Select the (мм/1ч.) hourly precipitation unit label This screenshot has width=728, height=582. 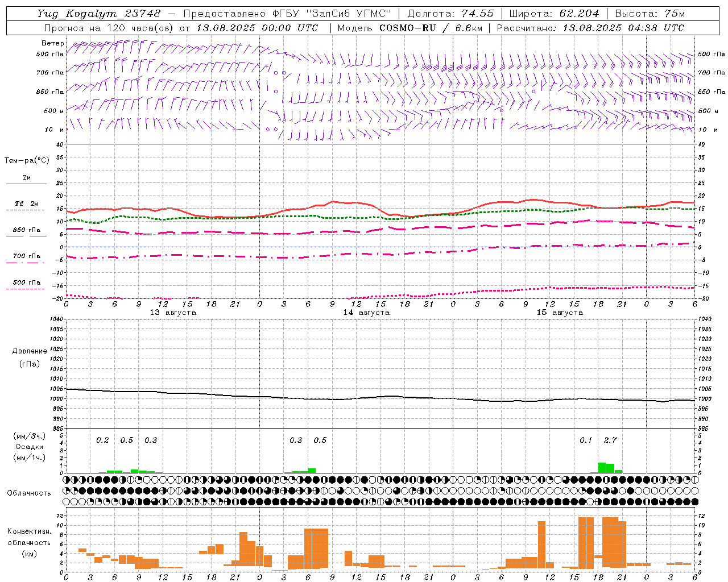pos(30,458)
